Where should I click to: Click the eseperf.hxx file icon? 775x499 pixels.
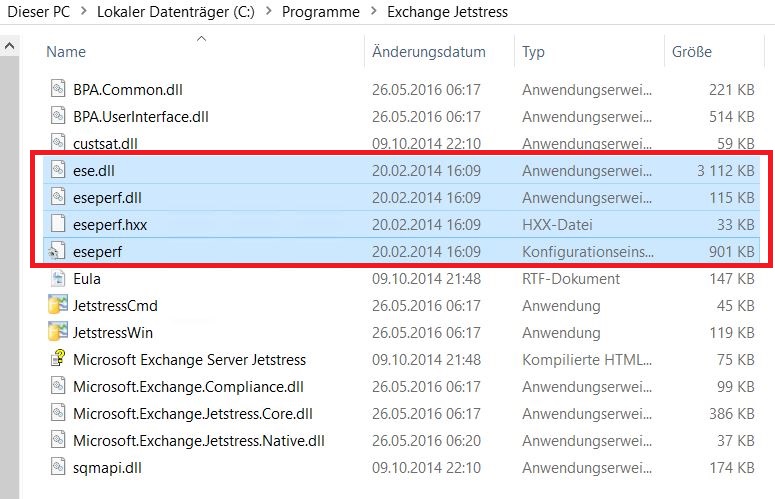tap(57, 224)
